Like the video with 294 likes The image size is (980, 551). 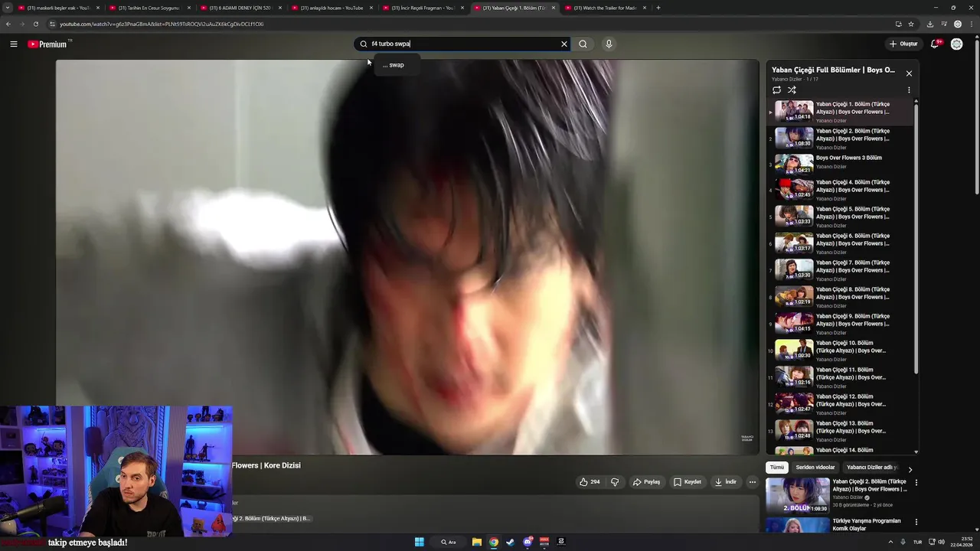pos(590,482)
